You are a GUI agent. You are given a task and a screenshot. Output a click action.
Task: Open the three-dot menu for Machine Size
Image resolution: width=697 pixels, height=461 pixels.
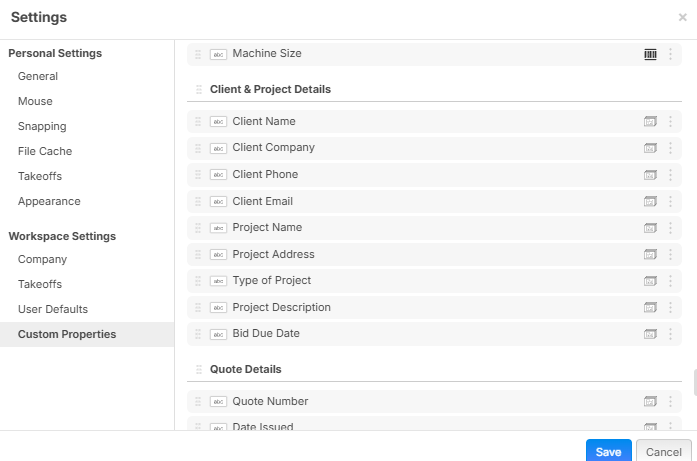pos(670,54)
